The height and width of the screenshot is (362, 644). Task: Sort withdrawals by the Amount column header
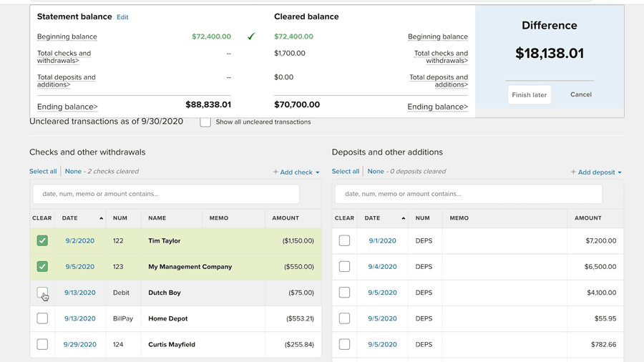pos(286,218)
